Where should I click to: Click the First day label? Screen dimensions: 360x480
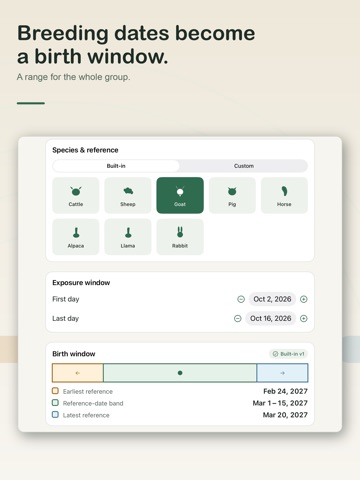(x=66, y=299)
